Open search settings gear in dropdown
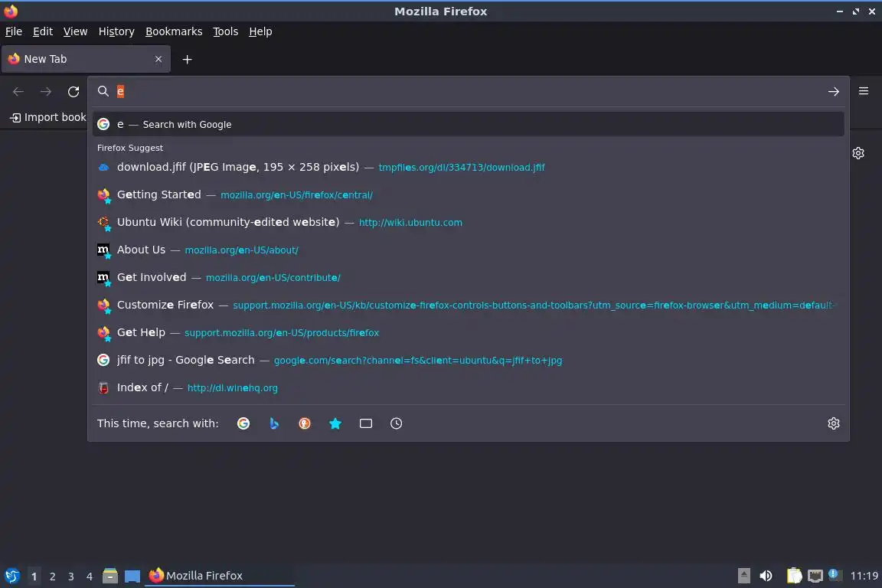Screen dimensions: 882x588 [x=834, y=423]
